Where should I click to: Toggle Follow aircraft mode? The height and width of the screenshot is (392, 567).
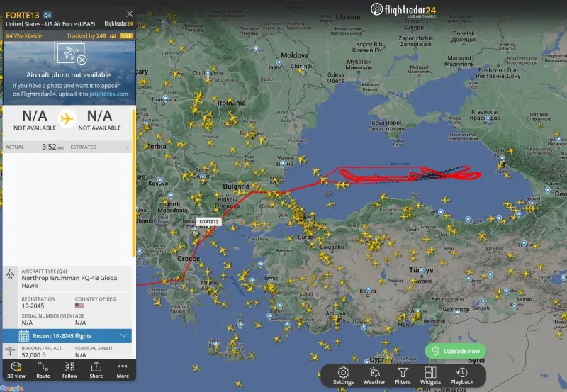coord(69,369)
